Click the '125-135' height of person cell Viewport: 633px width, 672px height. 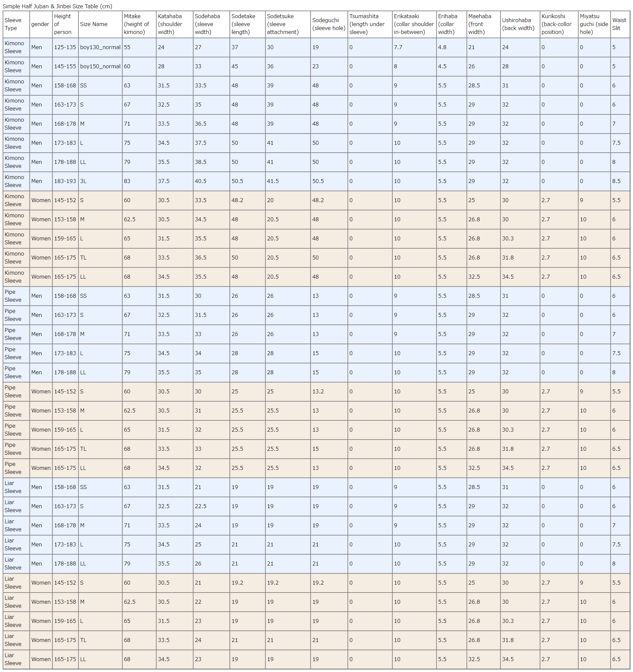(x=65, y=47)
